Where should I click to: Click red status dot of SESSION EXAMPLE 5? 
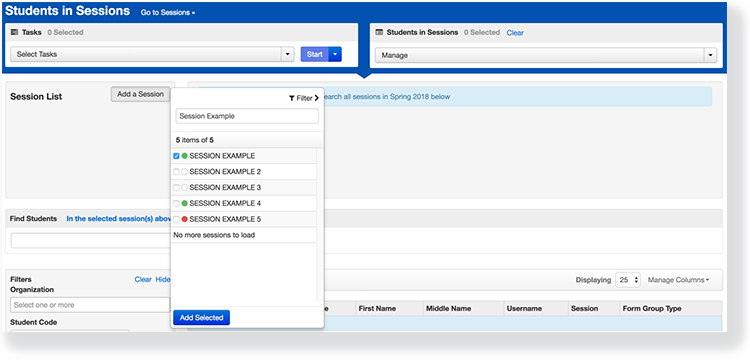point(185,219)
